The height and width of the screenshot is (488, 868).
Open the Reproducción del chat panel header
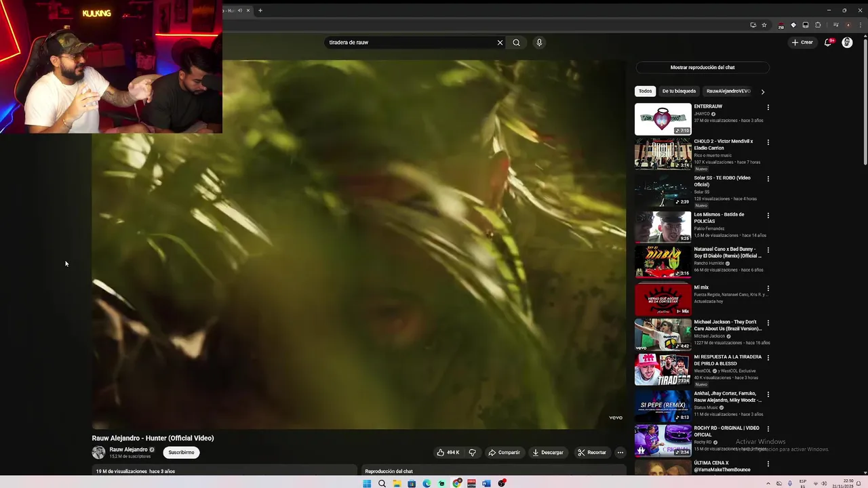click(x=494, y=470)
